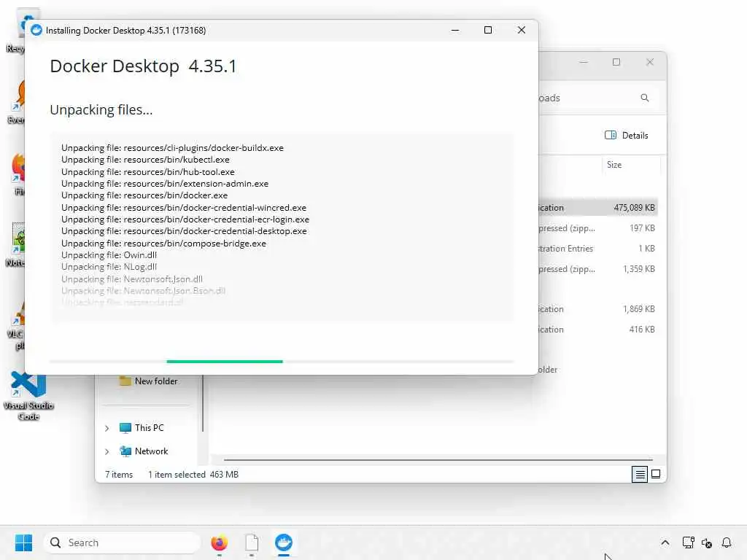
Task: Click the installer progress bar
Action: (282, 362)
